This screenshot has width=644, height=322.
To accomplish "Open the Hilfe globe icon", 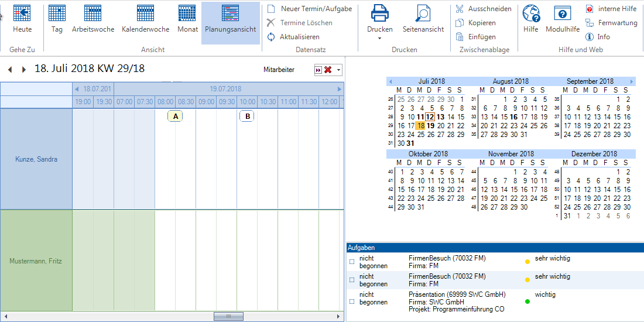I will (531, 13).
